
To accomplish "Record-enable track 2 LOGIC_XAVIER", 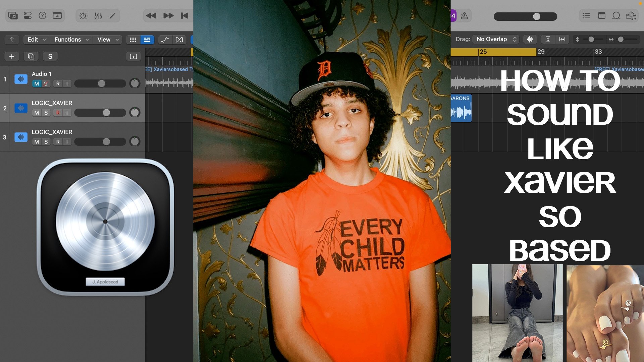I will click(x=58, y=113).
